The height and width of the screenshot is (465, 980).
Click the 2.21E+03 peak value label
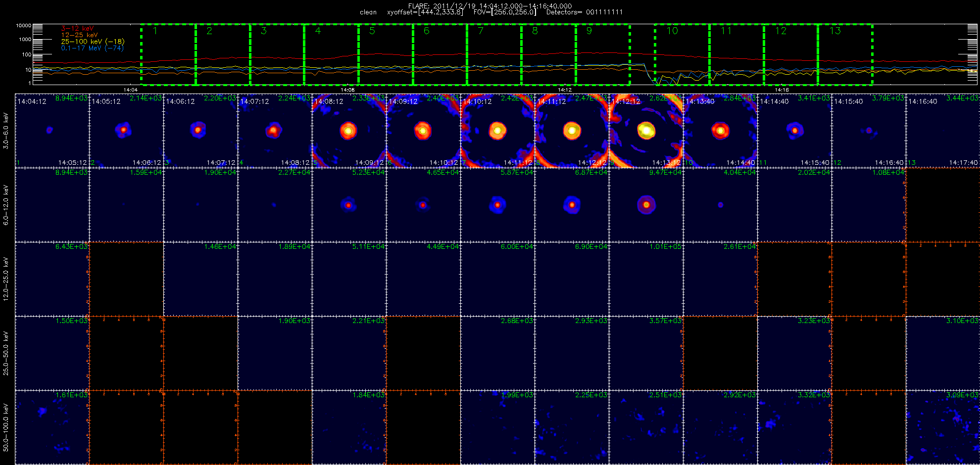[369, 321]
